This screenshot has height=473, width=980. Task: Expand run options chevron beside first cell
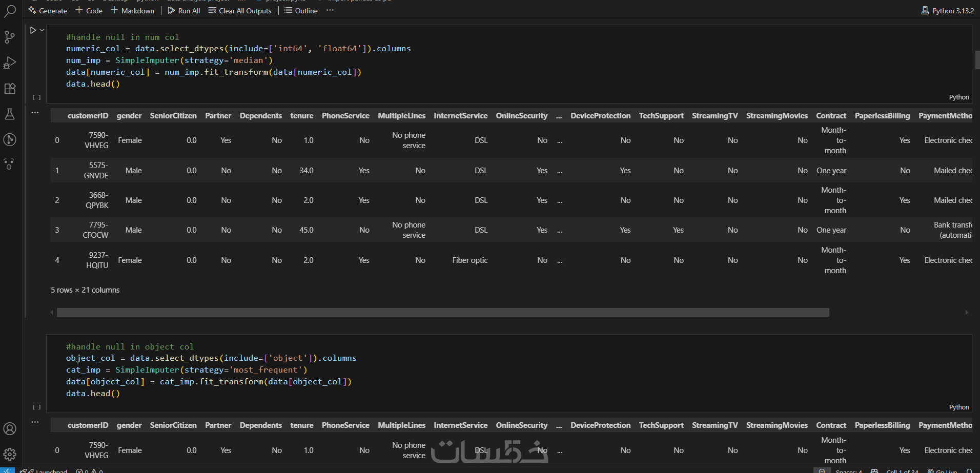42,30
